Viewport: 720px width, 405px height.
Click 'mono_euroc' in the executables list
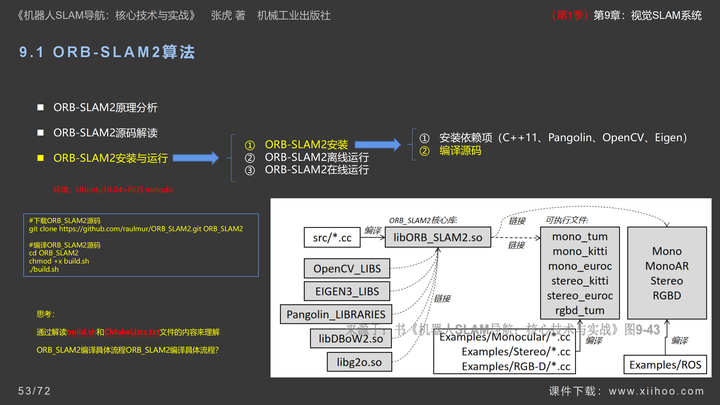click(580, 266)
